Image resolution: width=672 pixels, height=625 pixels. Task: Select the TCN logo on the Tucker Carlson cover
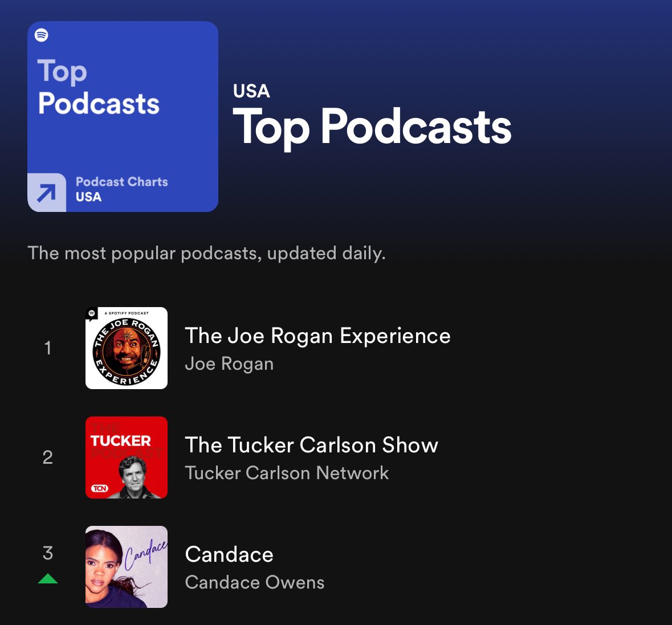[99, 489]
